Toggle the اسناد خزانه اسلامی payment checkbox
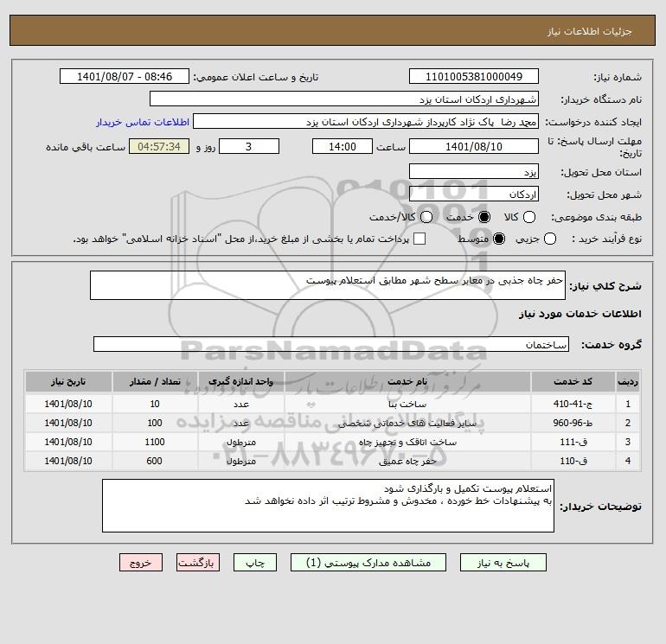Image resolution: width=666 pixels, height=644 pixels. pyautogui.click(x=419, y=239)
